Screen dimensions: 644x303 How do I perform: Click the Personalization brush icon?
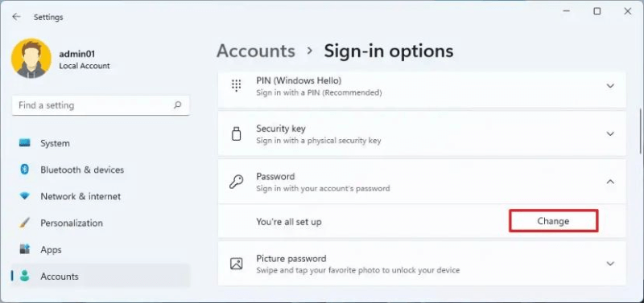tap(25, 223)
